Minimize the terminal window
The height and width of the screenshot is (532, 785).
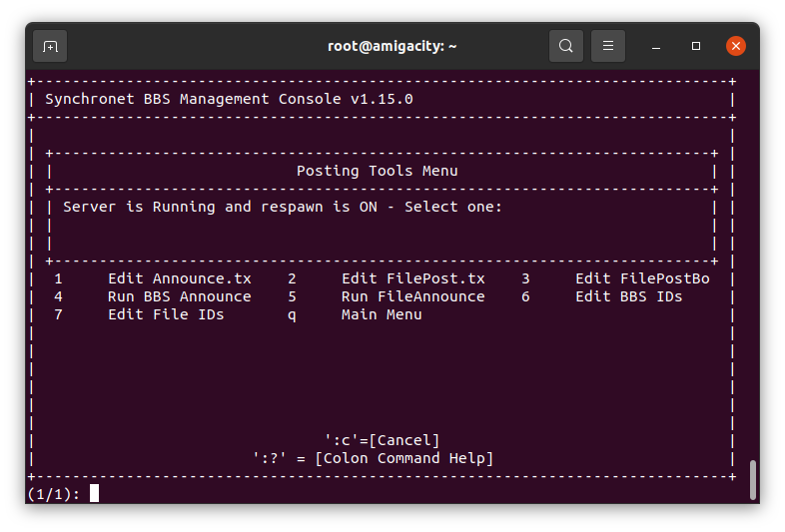click(656, 46)
